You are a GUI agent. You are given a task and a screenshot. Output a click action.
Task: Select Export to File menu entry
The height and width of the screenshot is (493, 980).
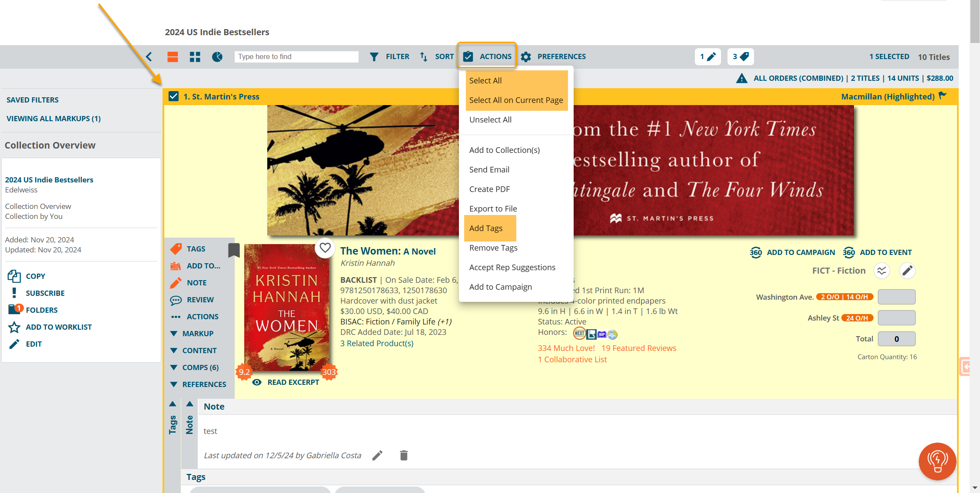click(493, 208)
